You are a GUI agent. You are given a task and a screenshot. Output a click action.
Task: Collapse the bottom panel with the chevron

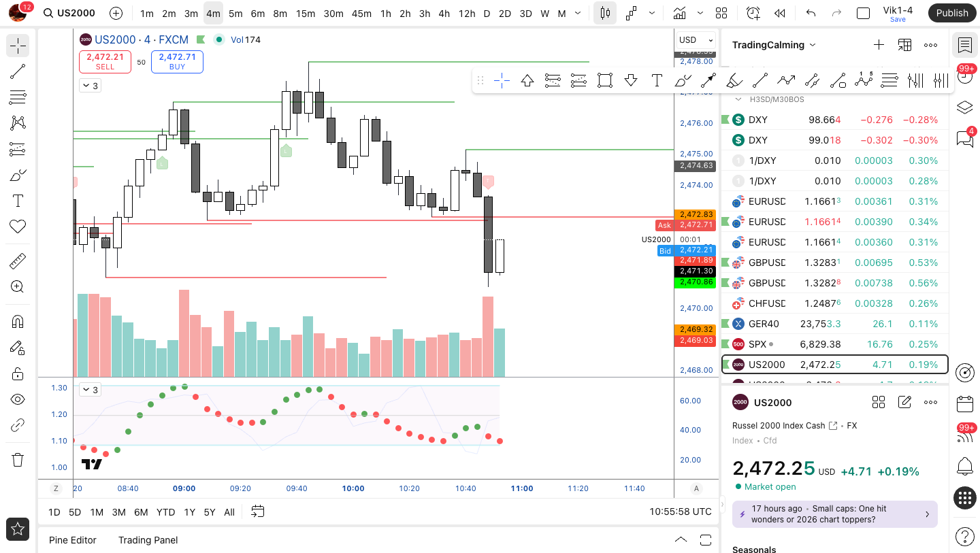681,540
